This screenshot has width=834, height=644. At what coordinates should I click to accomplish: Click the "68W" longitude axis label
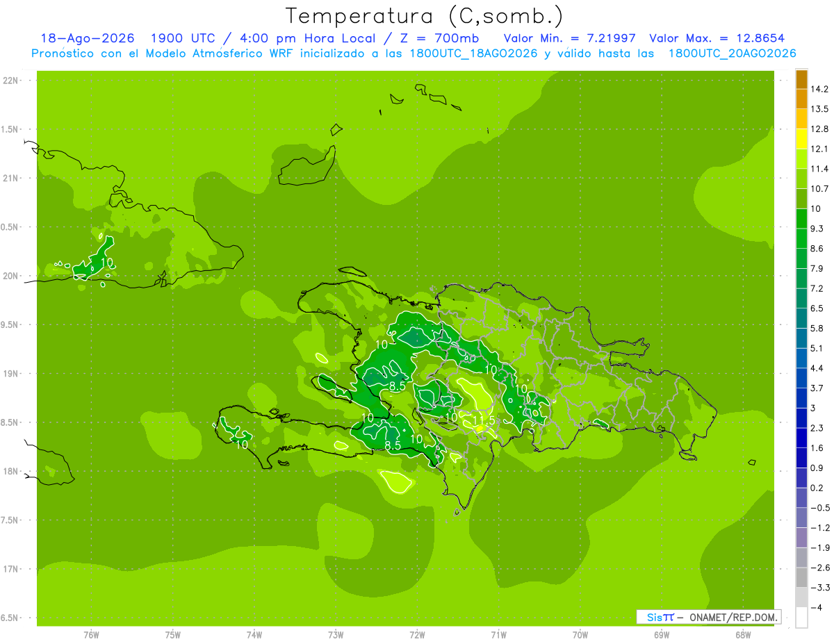pyautogui.click(x=742, y=635)
